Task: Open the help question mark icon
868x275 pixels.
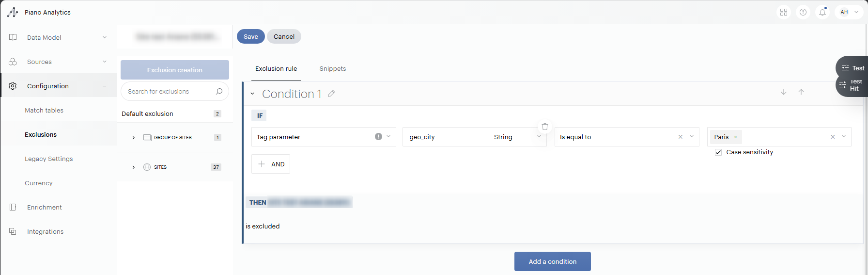Action: pyautogui.click(x=803, y=12)
